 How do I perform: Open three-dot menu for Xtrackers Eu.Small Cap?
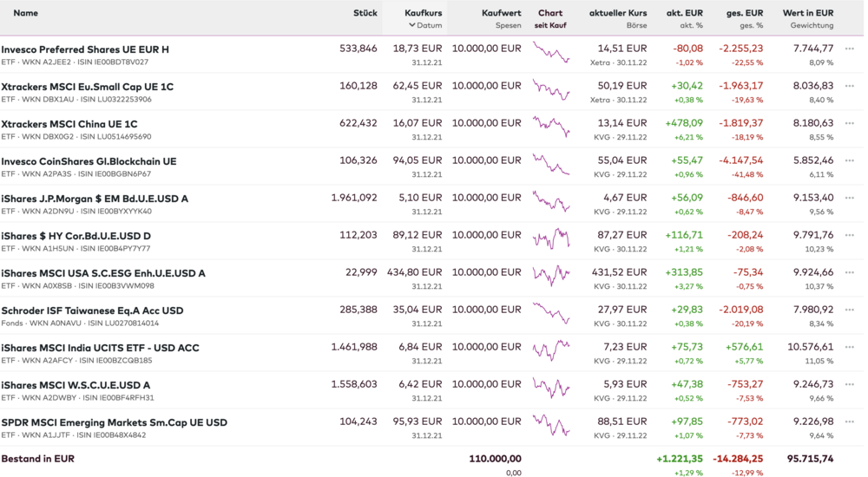(849, 87)
